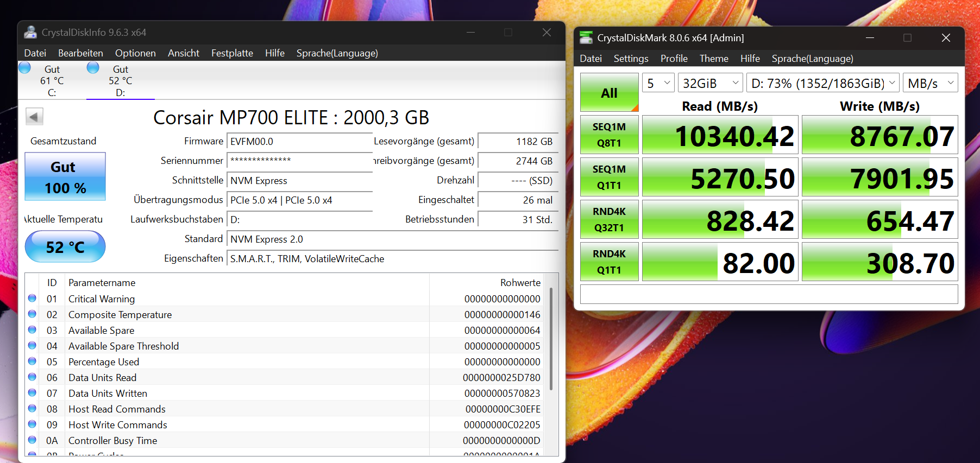
Task: Click RND4K Q1T1 read result 82.00
Action: (x=720, y=262)
